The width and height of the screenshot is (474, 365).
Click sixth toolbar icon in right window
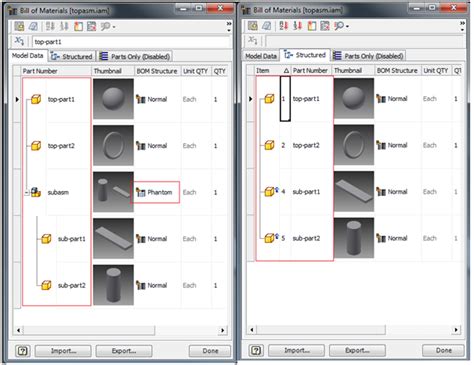325,26
